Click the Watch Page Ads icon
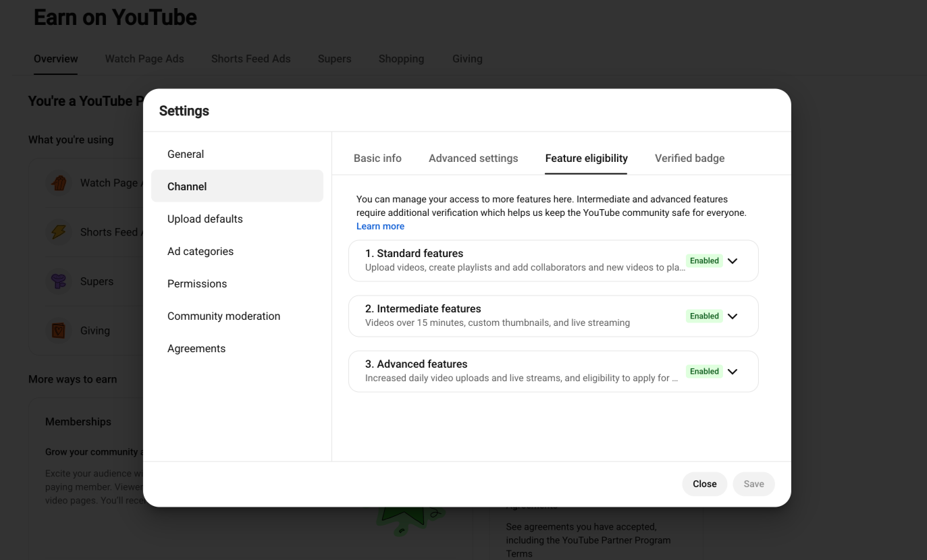Image resolution: width=927 pixels, height=560 pixels. [x=59, y=183]
